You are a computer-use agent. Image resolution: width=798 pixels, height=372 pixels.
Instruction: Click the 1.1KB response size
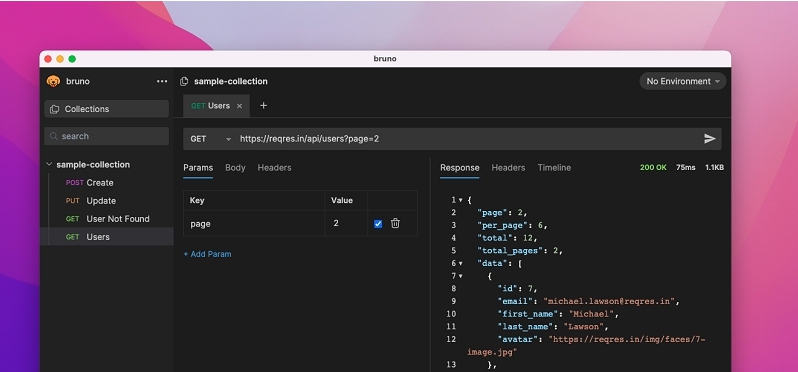point(715,167)
